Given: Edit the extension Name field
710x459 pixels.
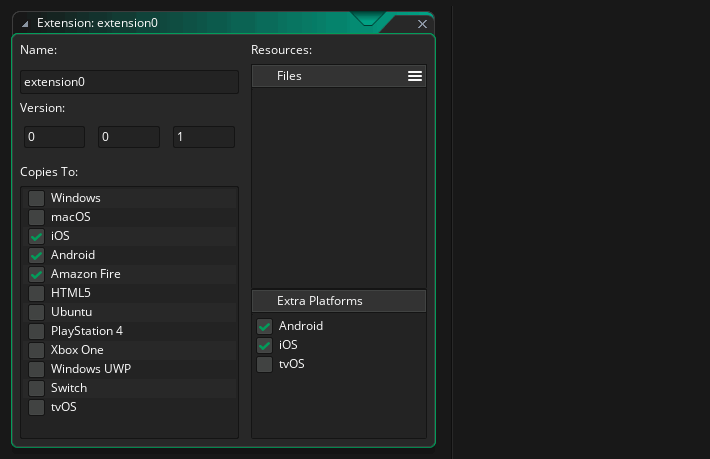Looking at the screenshot, I should (129, 82).
